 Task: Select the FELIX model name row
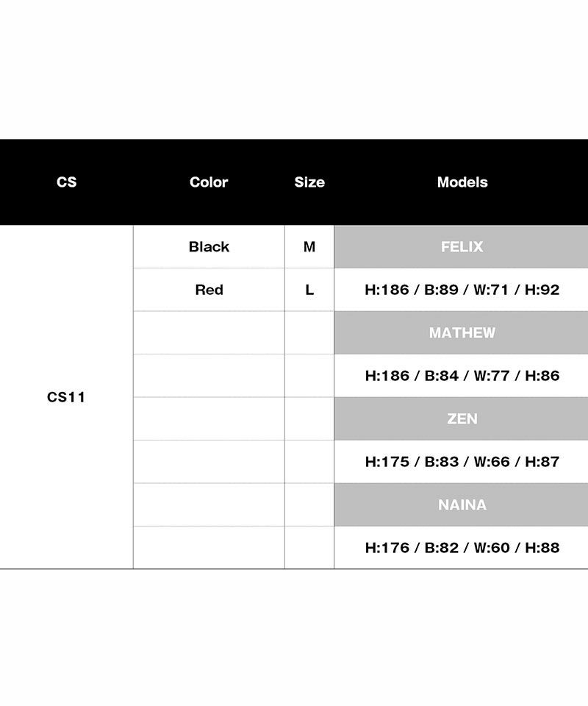(462, 247)
